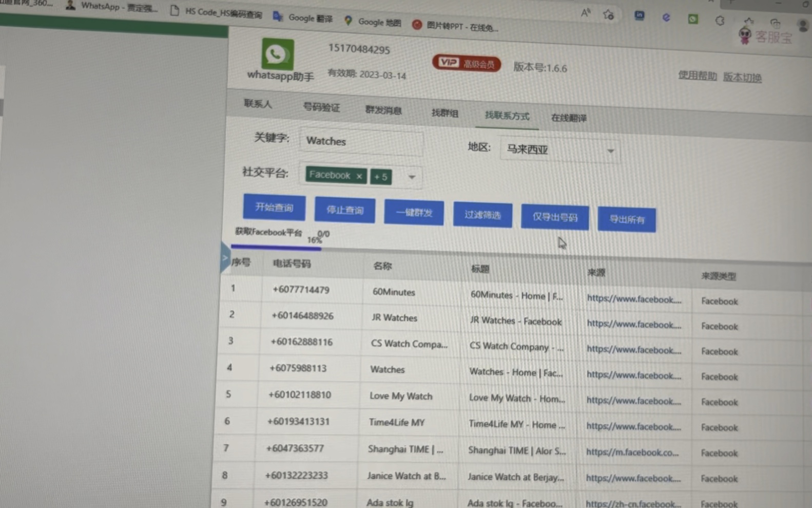The height and width of the screenshot is (508, 812).
Task: Select the Time4Life MY name cell
Action: (x=397, y=422)
